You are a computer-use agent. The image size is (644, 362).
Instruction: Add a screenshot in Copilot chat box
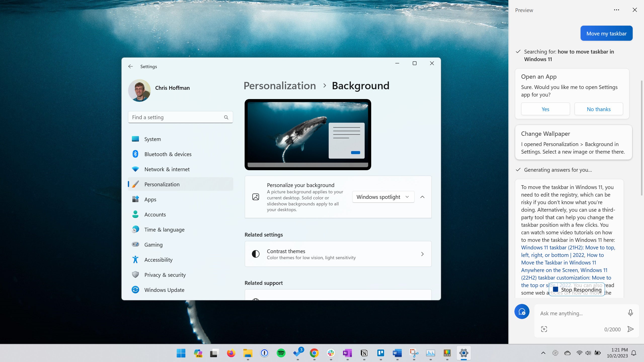tap(544, 329)
